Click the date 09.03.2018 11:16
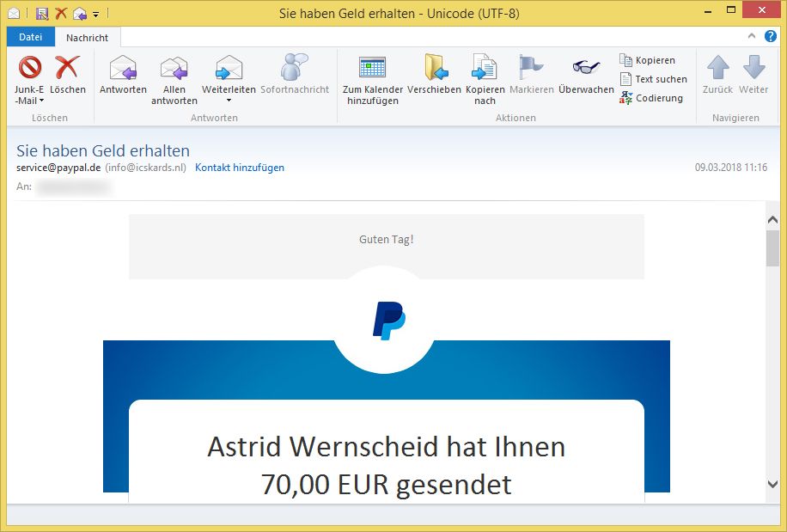The height and width of the screenshot is (532, 787). point(731,168)
